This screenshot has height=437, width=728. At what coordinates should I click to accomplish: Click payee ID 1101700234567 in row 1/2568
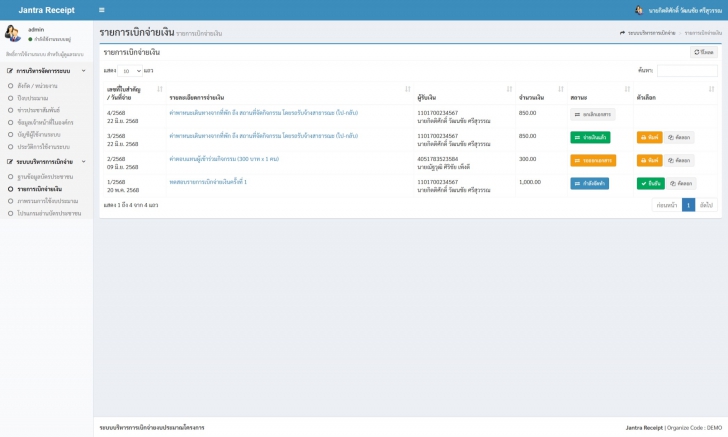[437, 182]
